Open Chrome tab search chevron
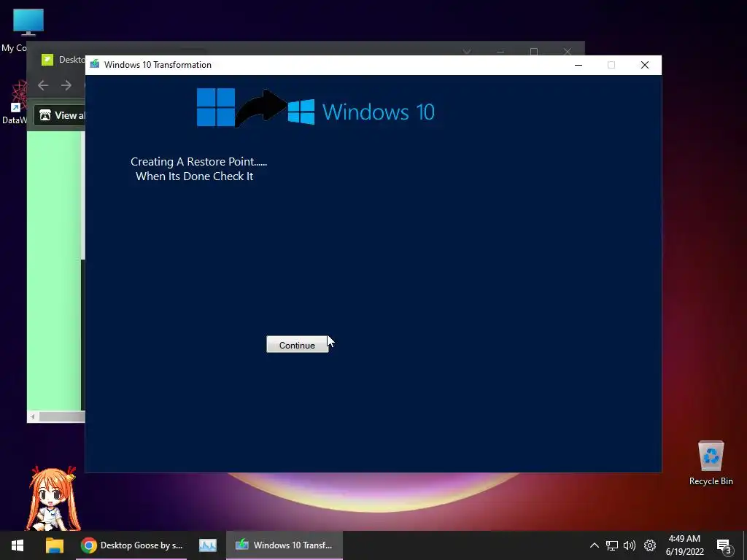 click(x=467, y=52)
